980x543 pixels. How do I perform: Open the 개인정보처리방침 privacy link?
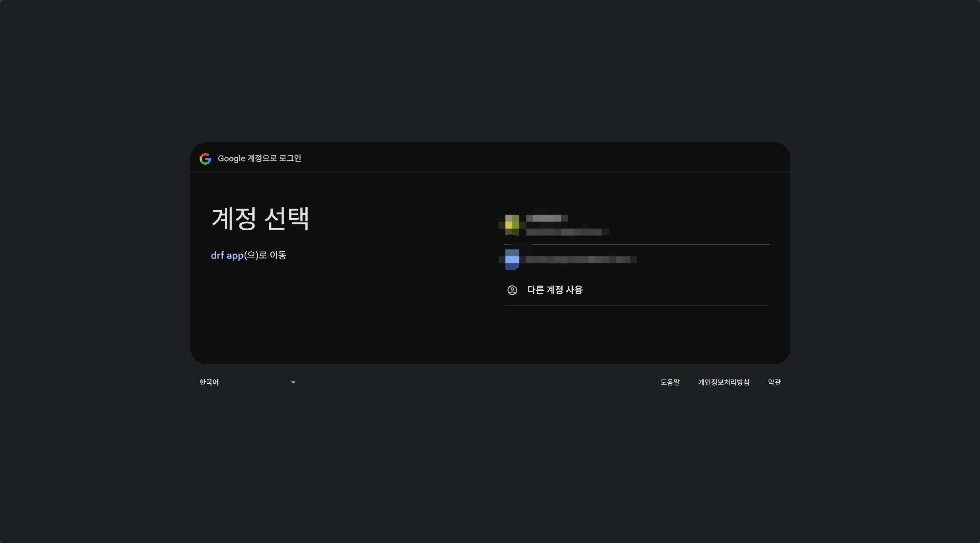723,382
